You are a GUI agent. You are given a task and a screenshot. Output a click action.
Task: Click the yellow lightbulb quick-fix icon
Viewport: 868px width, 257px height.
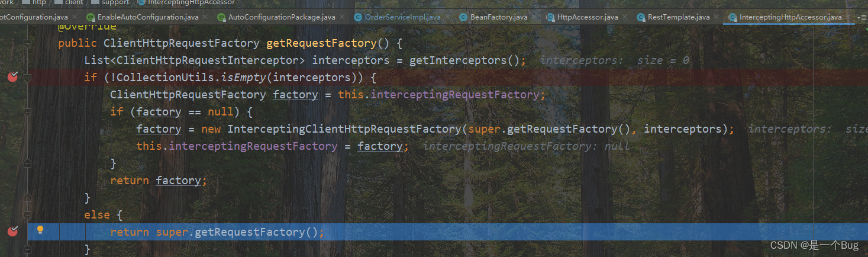(x=40, y=230)
